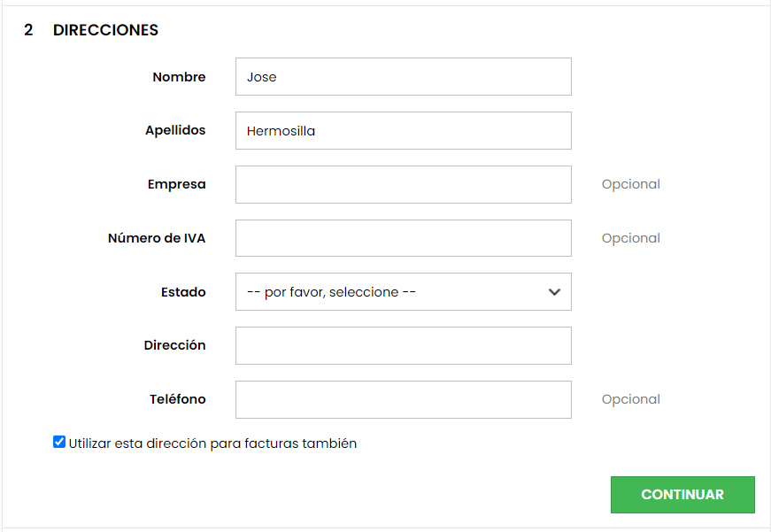771x532 pixels.
Task: Click the 'Utilizar esta dirección para facturas también' label
Action: (x=212, y=443)
